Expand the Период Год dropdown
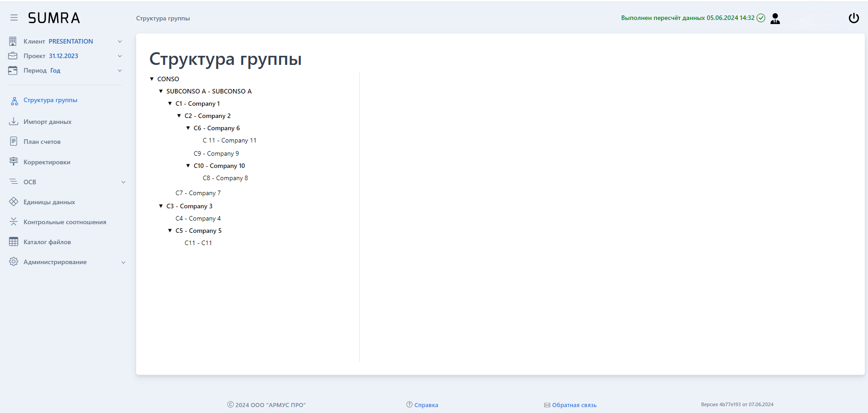Image resolution: width=868 pixels, height=413 pixels. click(x=119, y=70)
